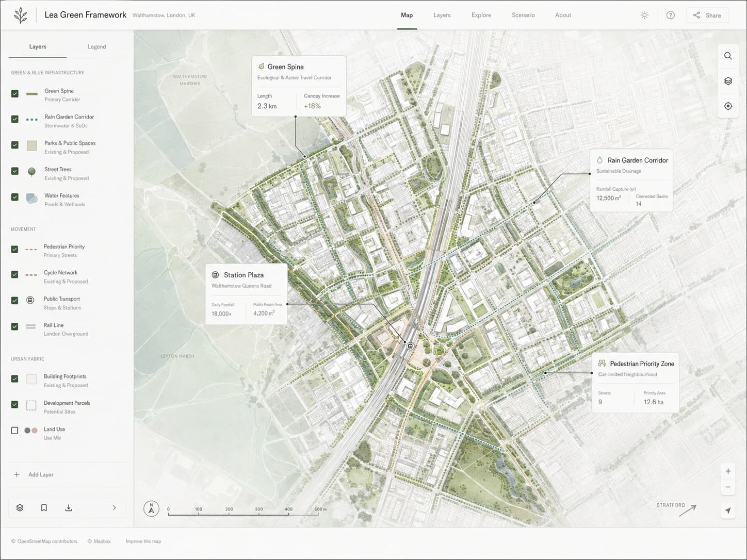Click the Water Features legend symbol
The image size is (747, 560).
(31, 199)
